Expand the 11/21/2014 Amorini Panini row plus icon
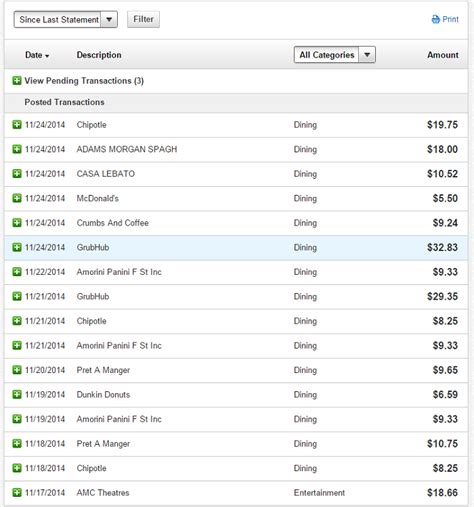 (x=17, y=346)
